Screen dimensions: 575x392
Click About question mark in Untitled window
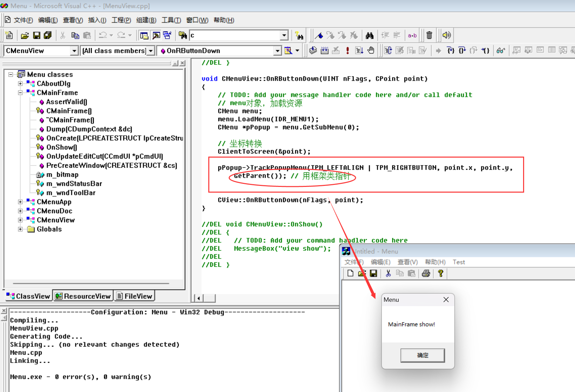[x=441, y=273]
